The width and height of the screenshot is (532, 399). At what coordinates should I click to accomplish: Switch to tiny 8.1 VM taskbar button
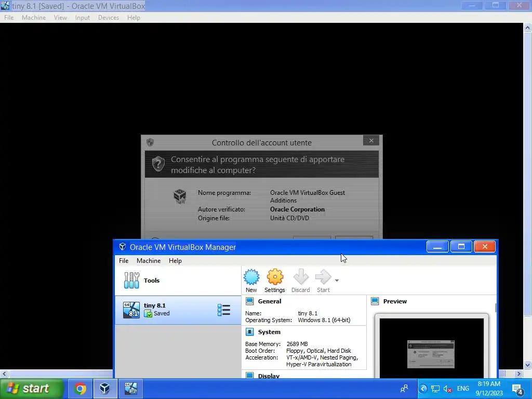point(131,389)
